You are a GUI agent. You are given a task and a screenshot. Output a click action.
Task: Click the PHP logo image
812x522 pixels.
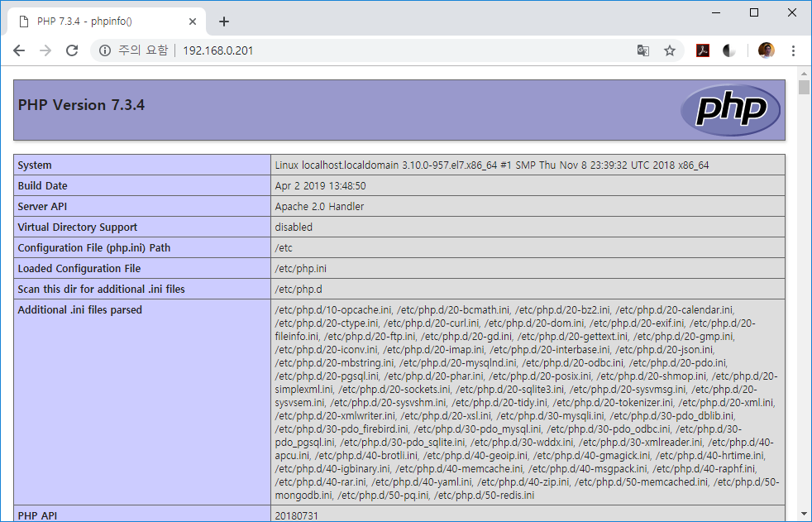[x=730, y=110]
